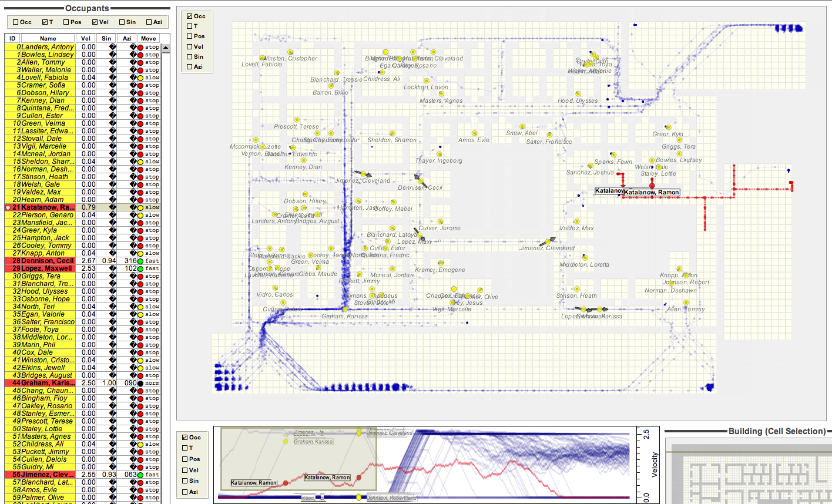Screen dimensions: 832x504
Task: Click the black norm indicator for Graham, Karis
Action: coord(140,383)
